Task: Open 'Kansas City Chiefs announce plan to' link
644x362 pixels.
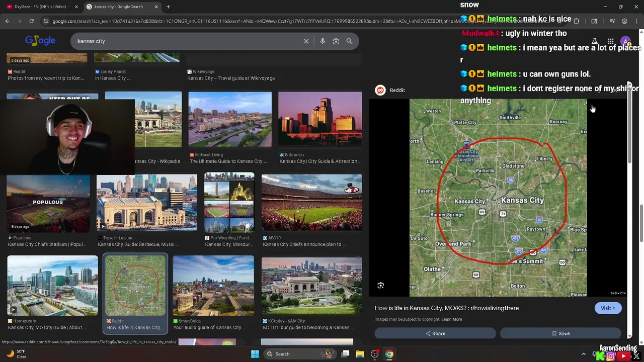Action: (304, 244)
